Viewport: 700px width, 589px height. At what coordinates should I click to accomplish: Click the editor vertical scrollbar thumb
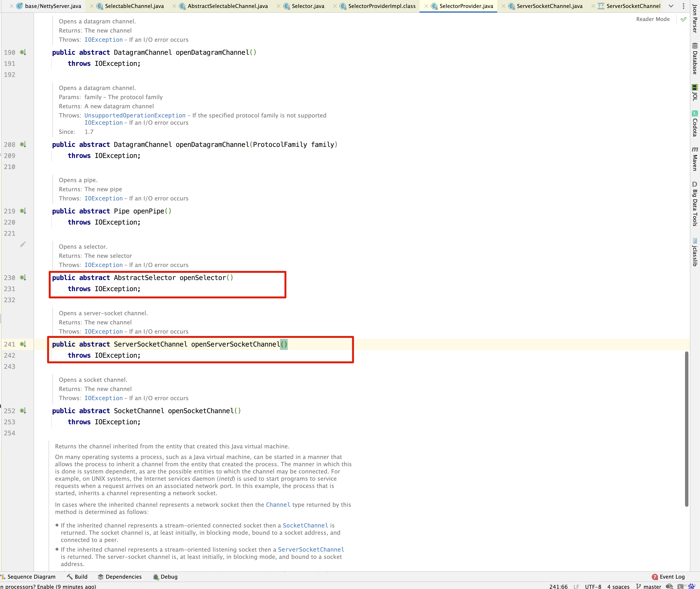tap(687, 429)
